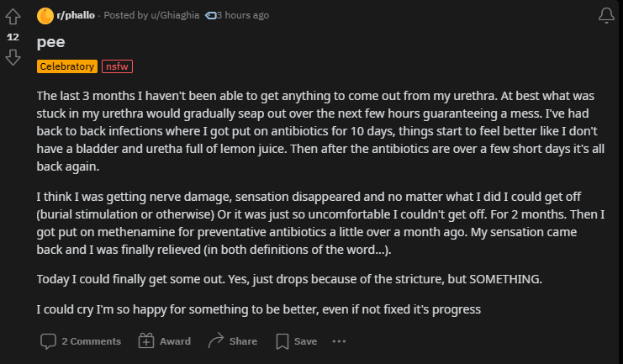Downvote the post with the down arrow

point(13,57)
